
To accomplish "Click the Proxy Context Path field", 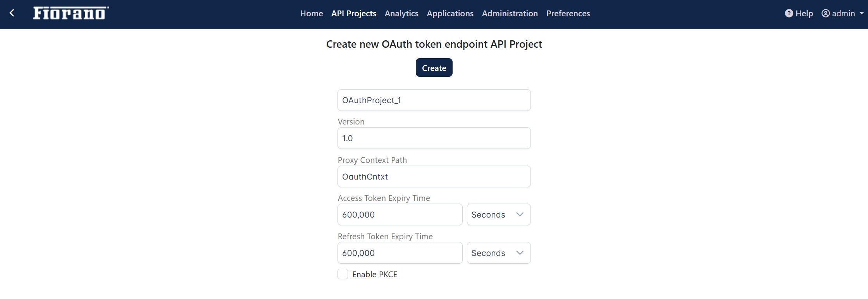I will click(x=434, y=176).
